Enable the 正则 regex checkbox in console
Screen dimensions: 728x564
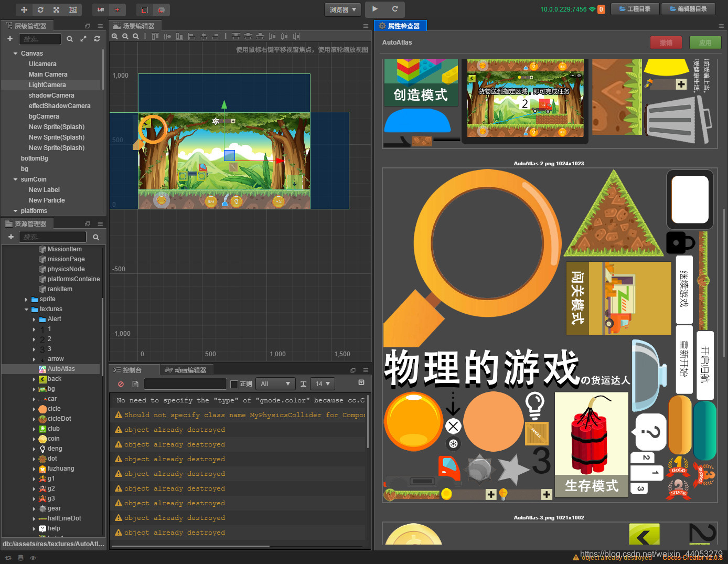234,384
